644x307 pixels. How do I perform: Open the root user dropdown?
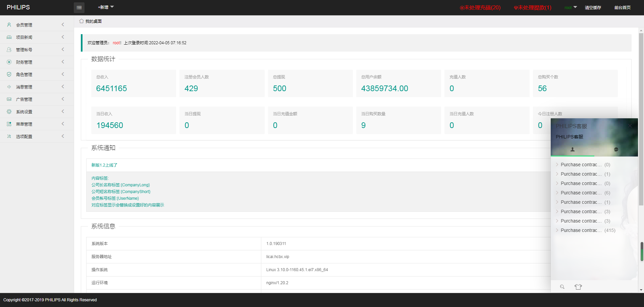coord(571,7)
